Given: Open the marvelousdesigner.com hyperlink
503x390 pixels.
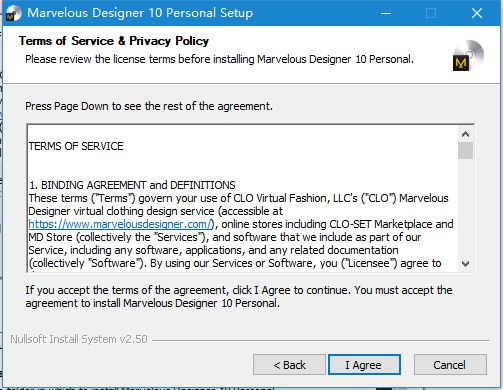Looking at the screenshot, I should pyautogui.click(x=120, y=224).
